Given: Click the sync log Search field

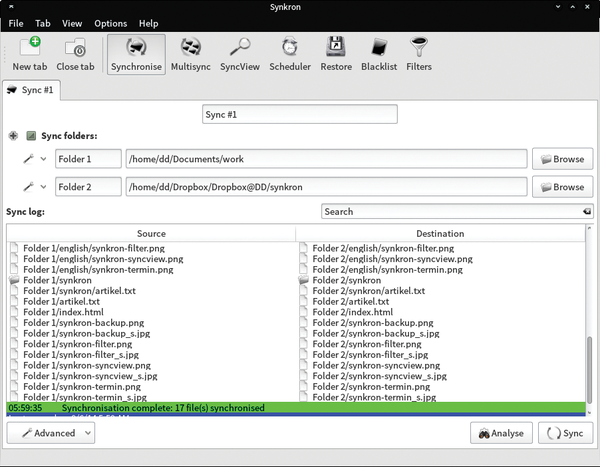Looking at the screenshot, I should pyautogui.click(x=457, y=211).
